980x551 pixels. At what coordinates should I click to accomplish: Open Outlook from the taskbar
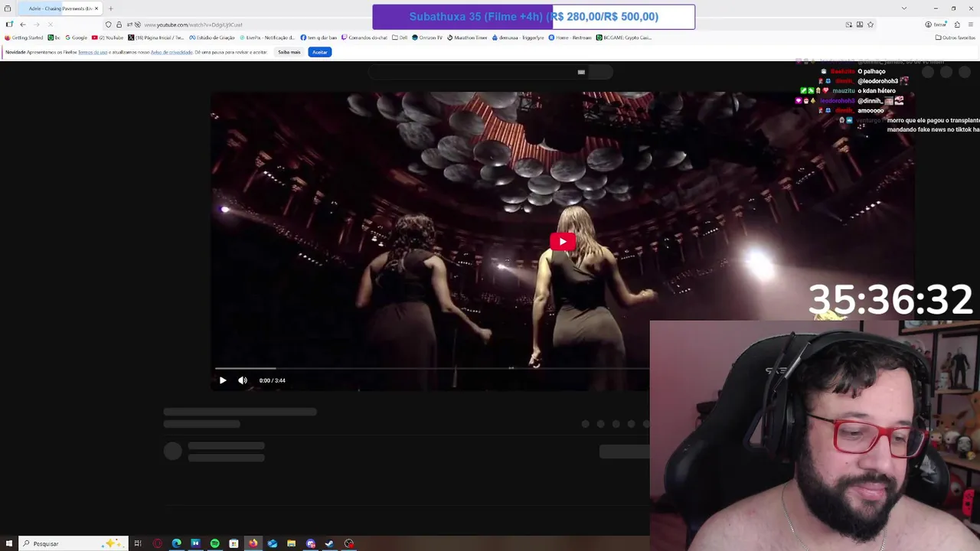(x=272, y=543)
